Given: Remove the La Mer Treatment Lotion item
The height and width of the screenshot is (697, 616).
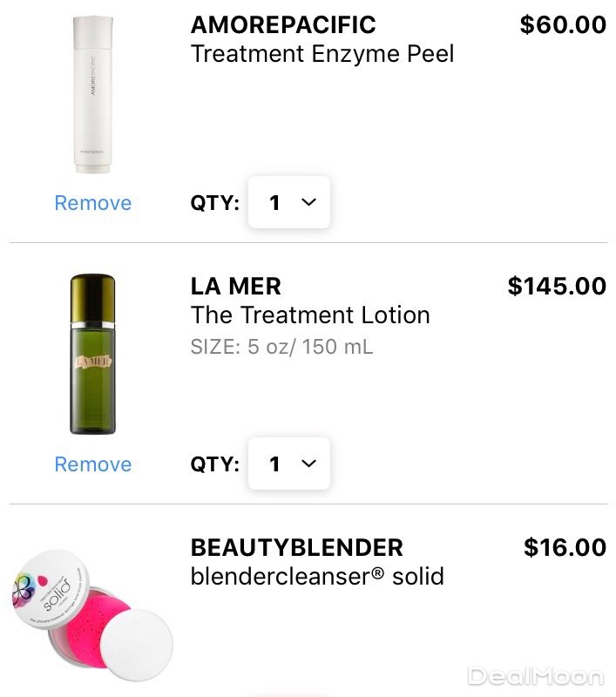Looking at the screenshot, I should coord(92,464).
